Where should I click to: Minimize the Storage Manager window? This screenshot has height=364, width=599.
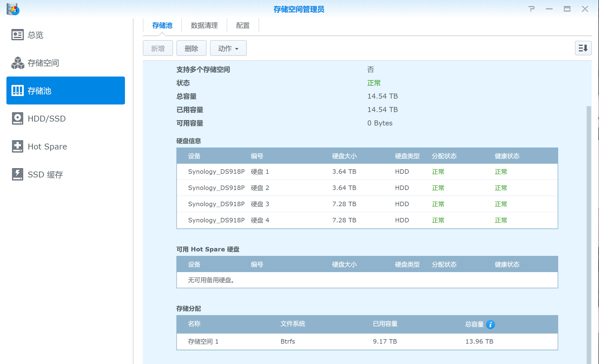pyautogui.click(x=549, y=9)
